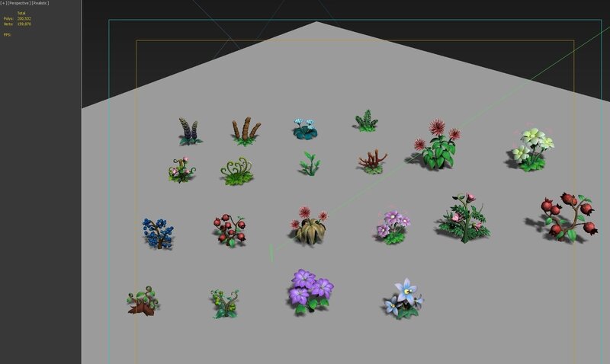Select the pale blue star-shaped flowers
The image size is (610, 364).
coord(402,299)
